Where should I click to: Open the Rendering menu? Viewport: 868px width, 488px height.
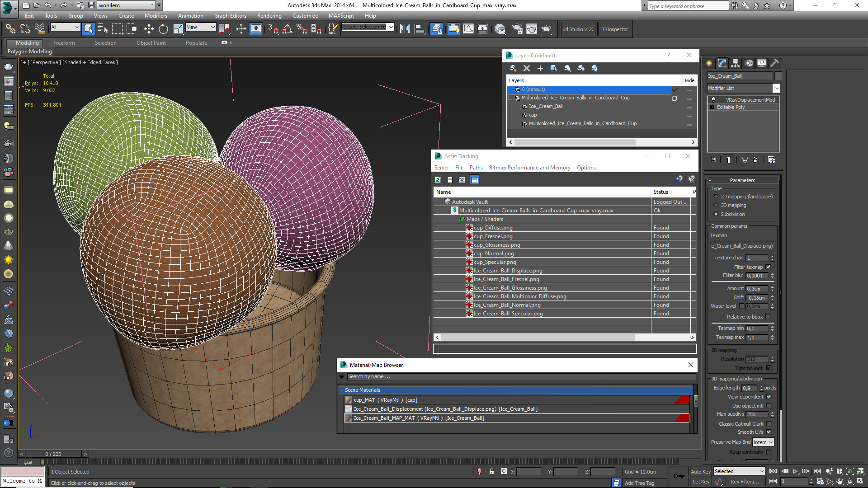pos(269,15)
